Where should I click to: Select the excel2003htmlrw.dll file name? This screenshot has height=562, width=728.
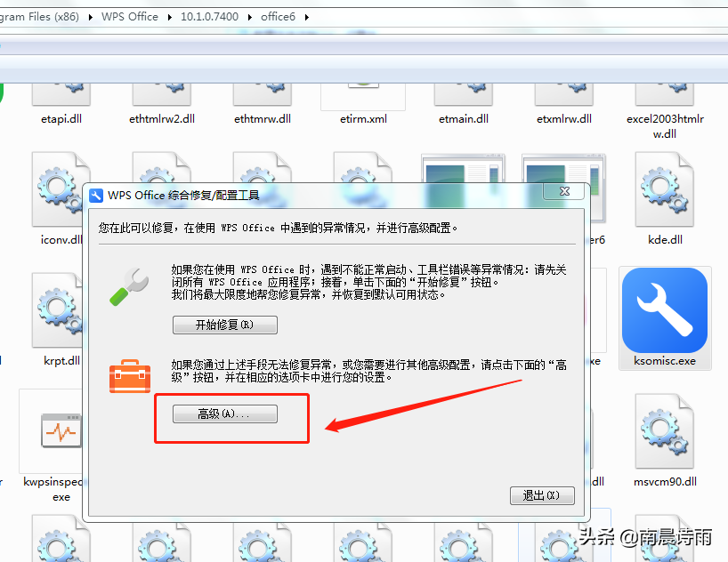[x=665, y=126]
